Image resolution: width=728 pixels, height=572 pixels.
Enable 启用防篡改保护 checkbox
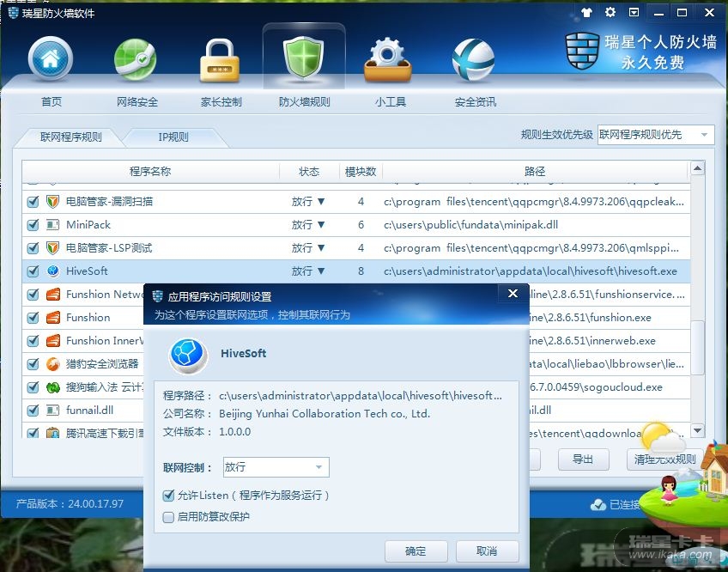[168, 517]
